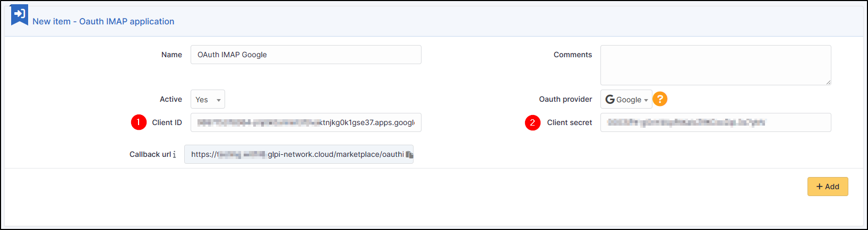
Task: Expand the Oauth provider Google dropdown arrow
Action: (646, 100)
